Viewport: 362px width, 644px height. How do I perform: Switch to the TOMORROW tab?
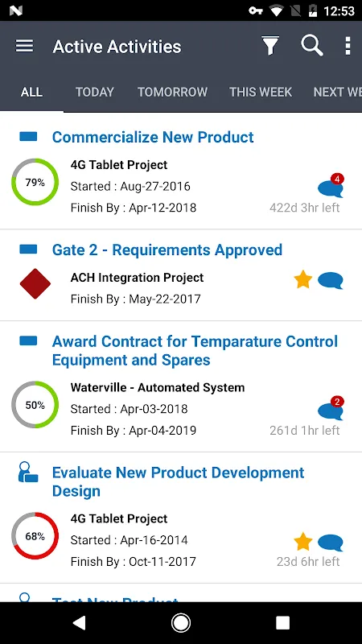[x=172, y=92]
